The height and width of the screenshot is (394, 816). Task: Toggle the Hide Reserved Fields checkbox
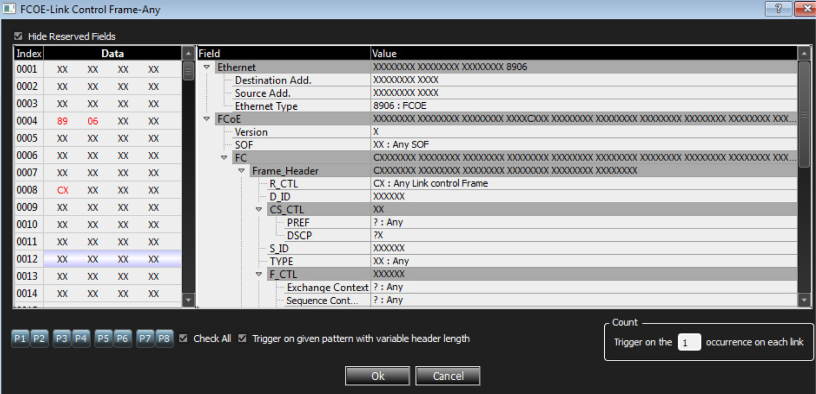tap(19, 36)
